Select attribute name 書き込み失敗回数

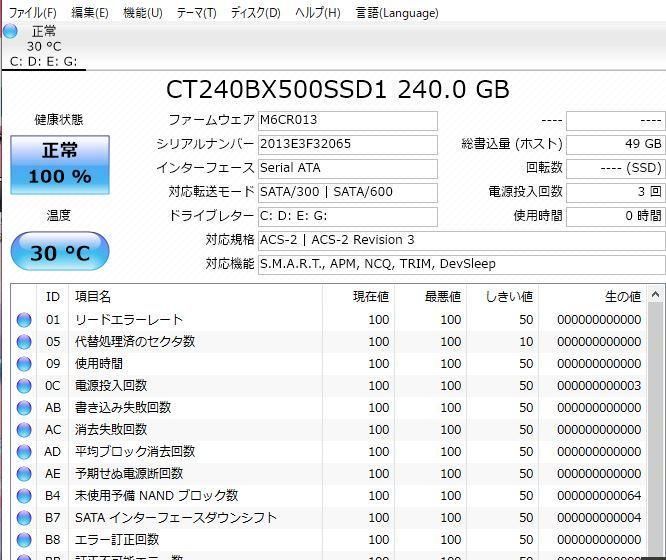(x=123, y=408)
